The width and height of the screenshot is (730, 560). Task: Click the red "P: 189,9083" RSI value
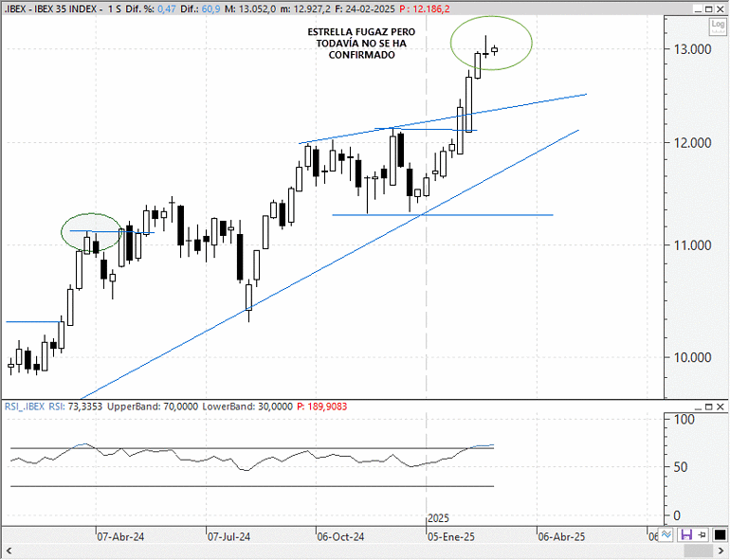pyautogui.click(x=322, y=406)
